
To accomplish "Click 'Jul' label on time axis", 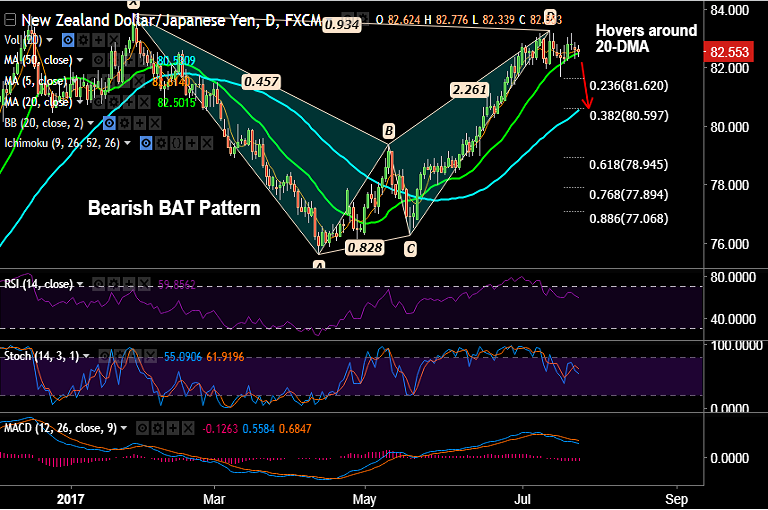I will [523, 499].
